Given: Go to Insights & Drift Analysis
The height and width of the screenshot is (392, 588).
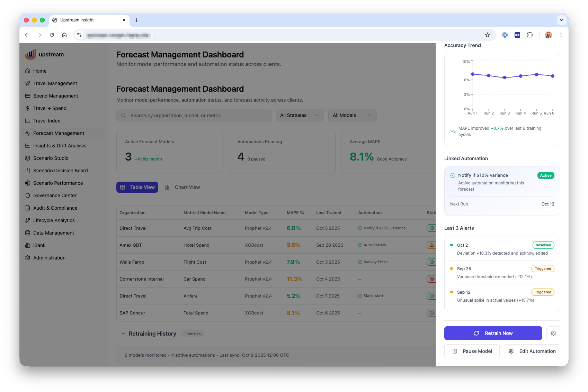Looking at the screenshot, I should coord(60,146).
